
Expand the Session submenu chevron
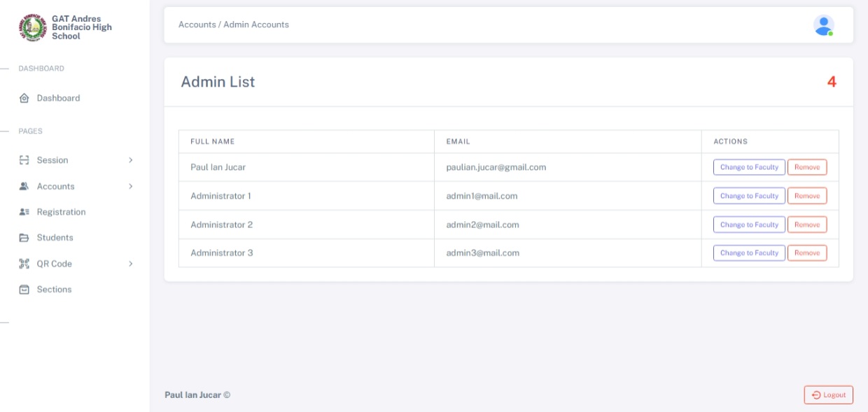coord(130,160)
